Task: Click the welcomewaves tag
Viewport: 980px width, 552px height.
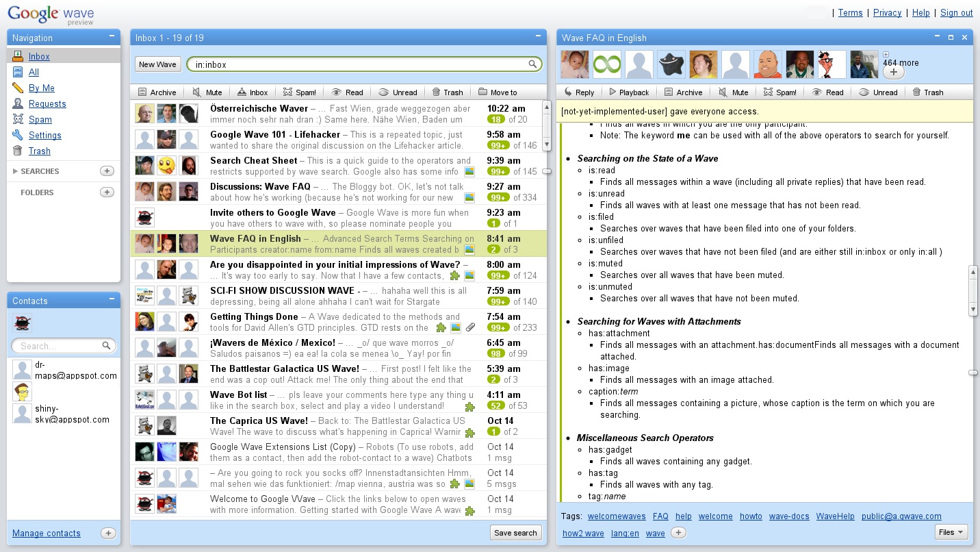Action: point(617,516)
